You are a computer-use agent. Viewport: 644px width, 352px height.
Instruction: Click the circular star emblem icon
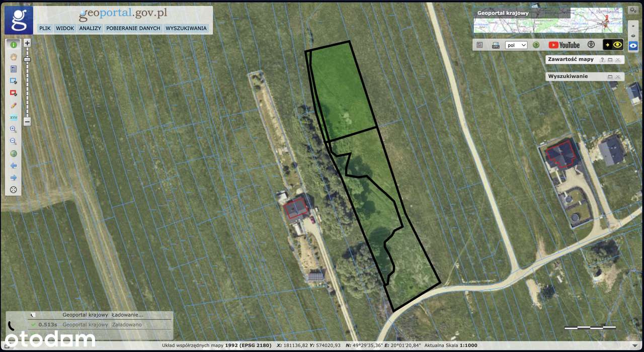pos(591,45)
